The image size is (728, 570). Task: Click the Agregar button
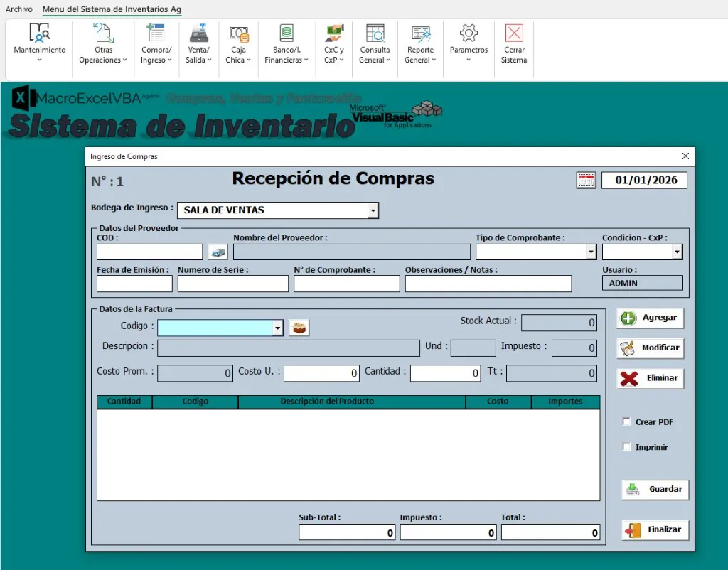649,318
